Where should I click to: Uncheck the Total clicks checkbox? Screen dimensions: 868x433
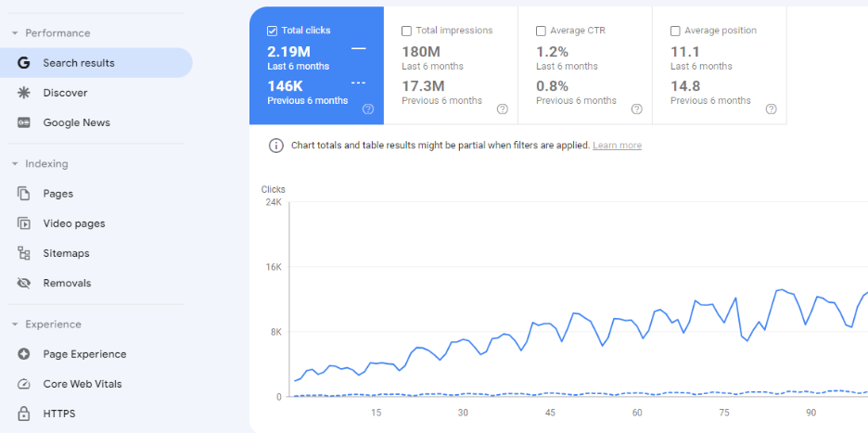pos(272,31)
